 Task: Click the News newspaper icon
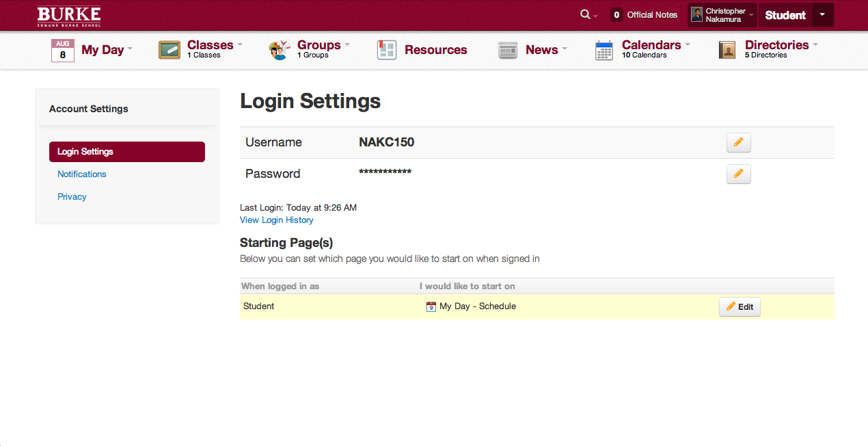click(x=508, y=51)
